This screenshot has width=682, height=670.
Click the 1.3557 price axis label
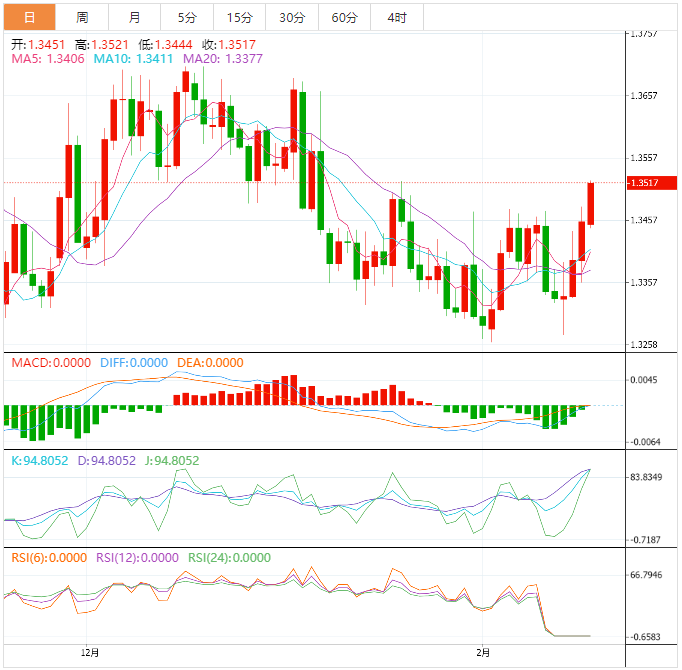644,157
